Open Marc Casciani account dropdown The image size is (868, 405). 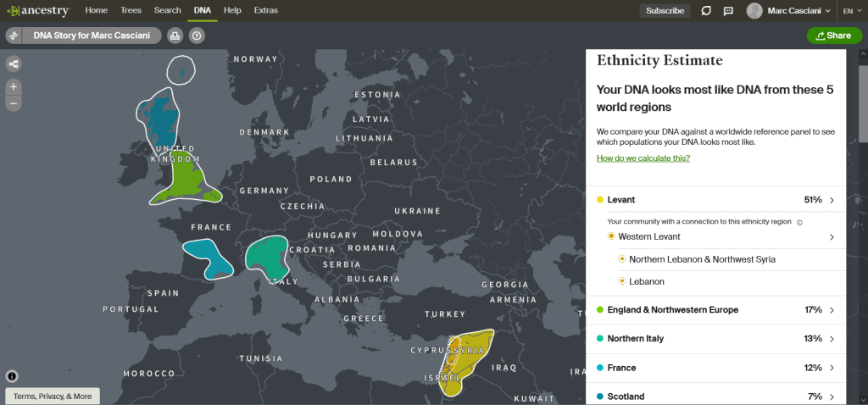click(x=788, y=10)
